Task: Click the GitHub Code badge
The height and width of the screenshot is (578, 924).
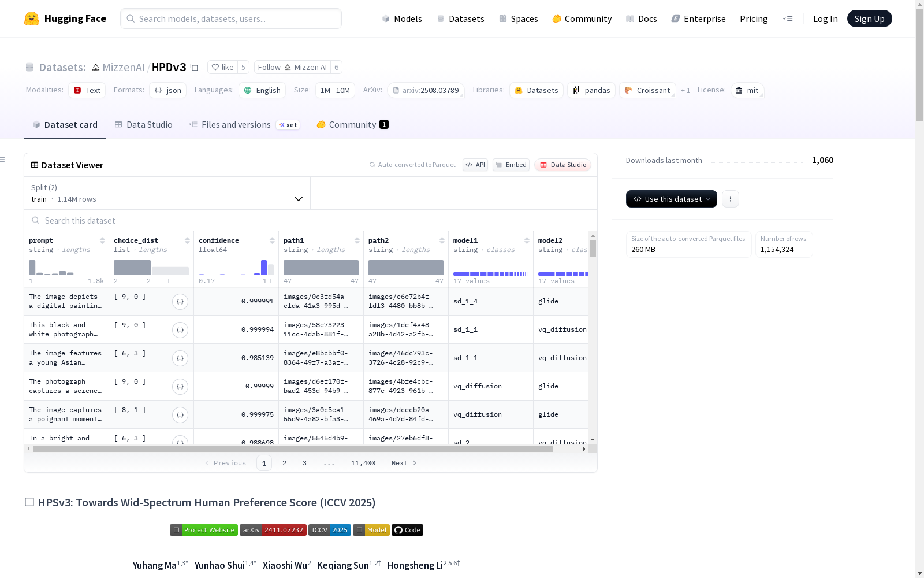Action: [x=407, y=530]
